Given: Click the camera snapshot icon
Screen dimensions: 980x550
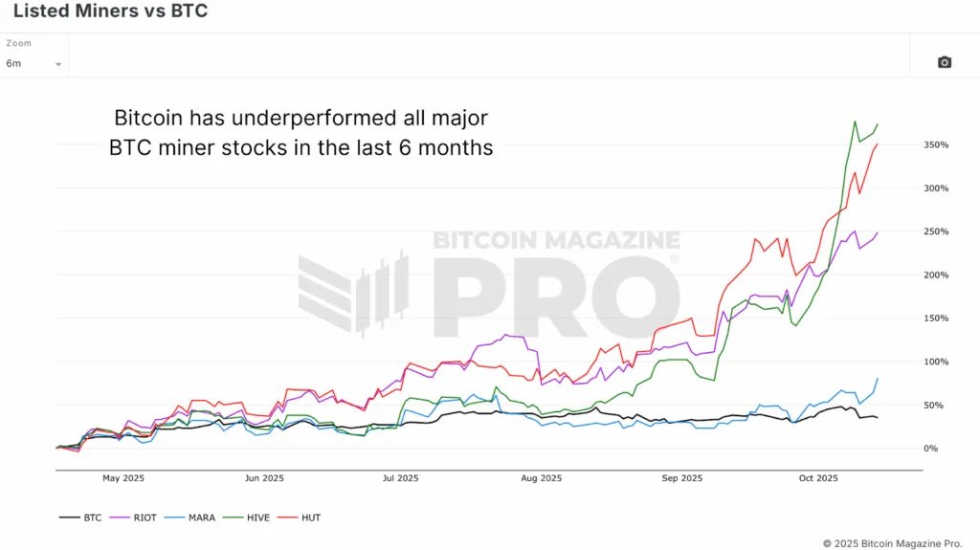Looking at the screenshot, I should [945, 62].
